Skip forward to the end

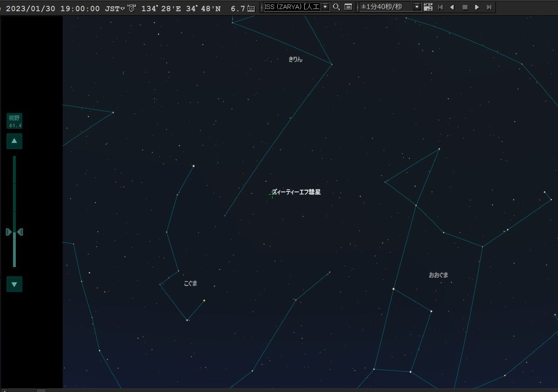pos(489,7)
